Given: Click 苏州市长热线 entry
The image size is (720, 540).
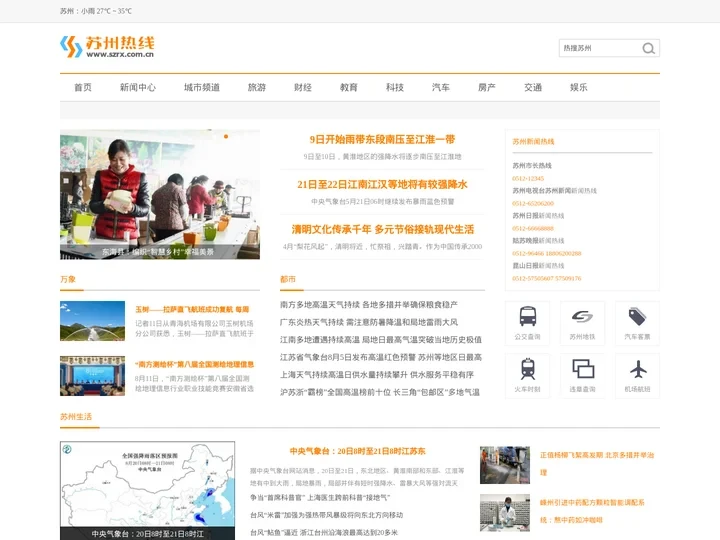Looking at the screenshot, I should pos(532,165).
